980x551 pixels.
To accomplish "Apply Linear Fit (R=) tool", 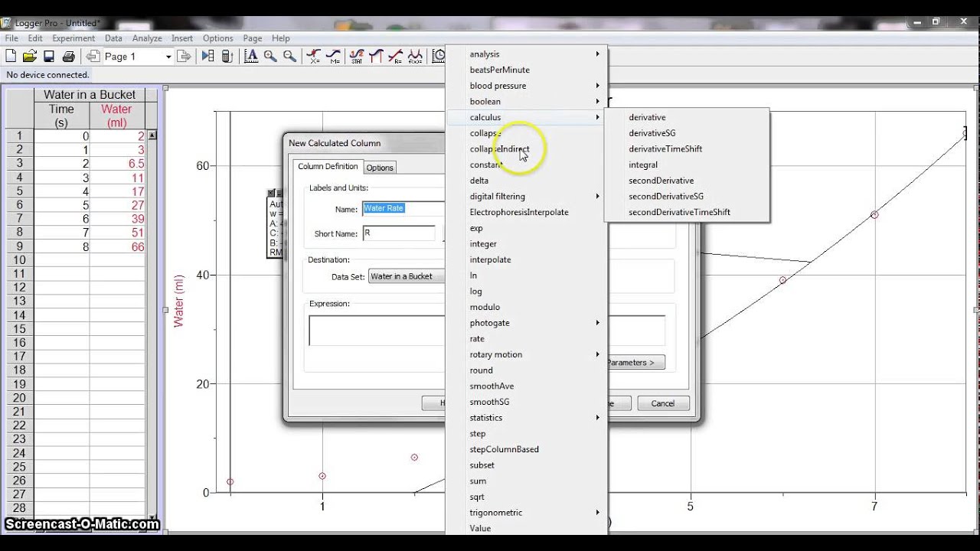I will [395, 56].
